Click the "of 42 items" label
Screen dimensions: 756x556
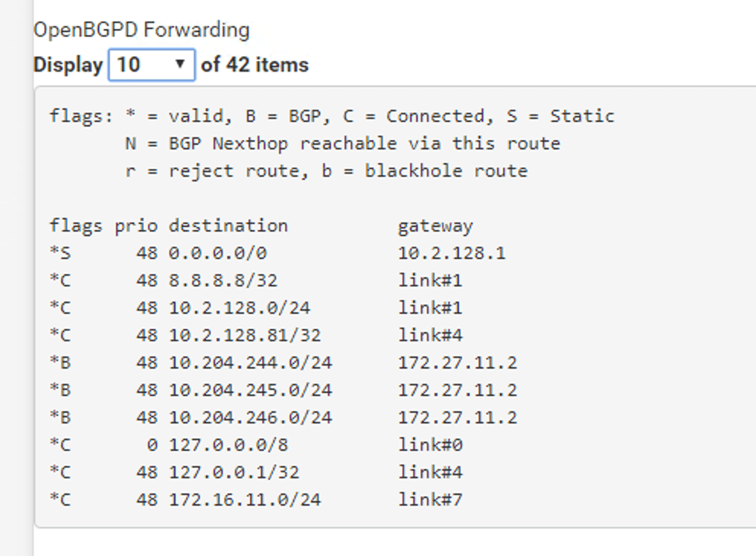pyautogui.click(x=255, y=65)
